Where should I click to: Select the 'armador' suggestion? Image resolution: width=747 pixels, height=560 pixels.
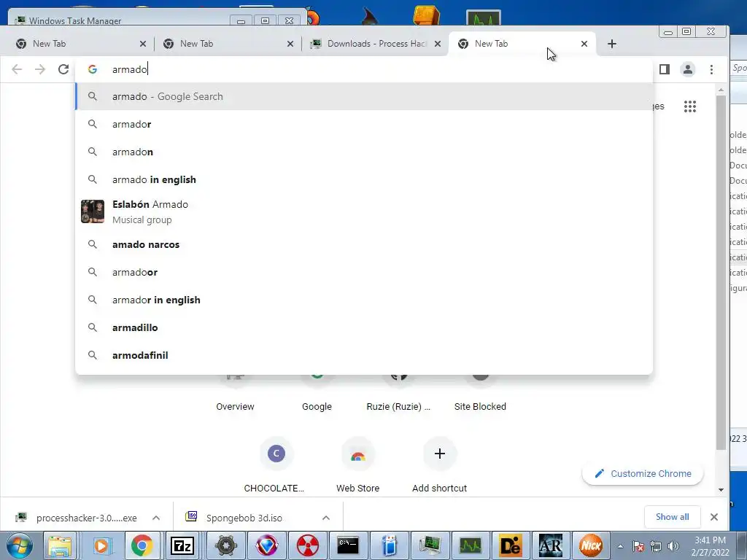[x=365, y=124]
